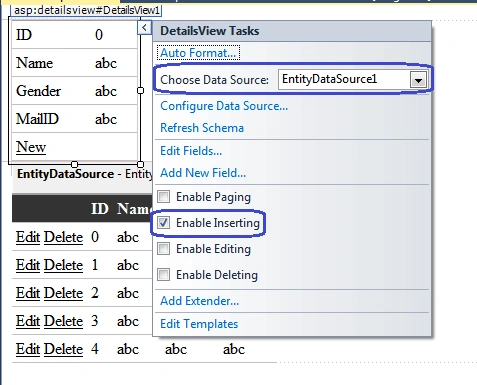Click the Choose Data Source label

click(x=214, y=80)
